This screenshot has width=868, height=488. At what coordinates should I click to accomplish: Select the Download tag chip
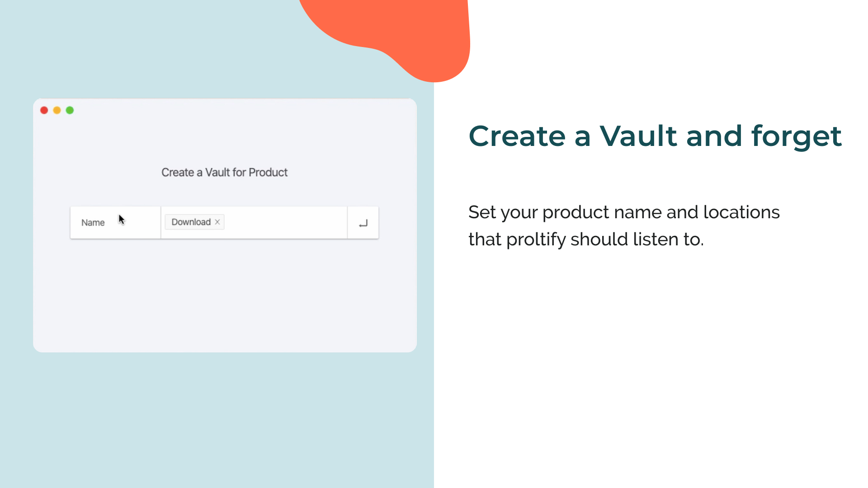click(x=195, y=222)
